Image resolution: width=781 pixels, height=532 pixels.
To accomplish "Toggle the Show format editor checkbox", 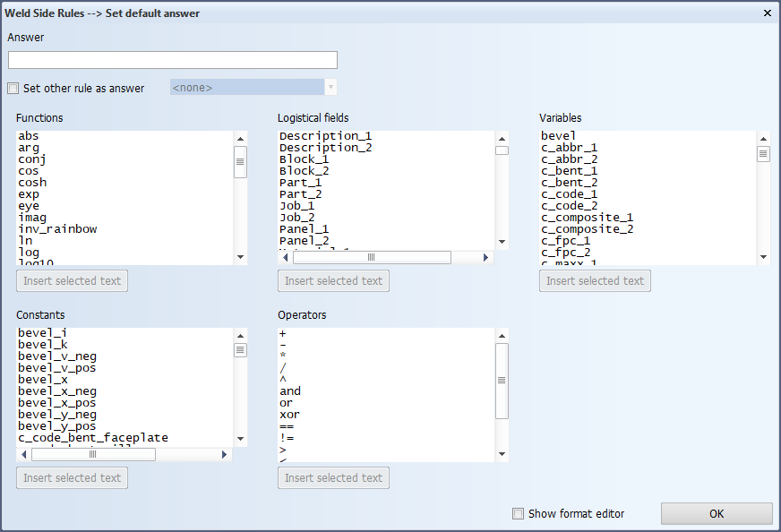I will [518, 514].
